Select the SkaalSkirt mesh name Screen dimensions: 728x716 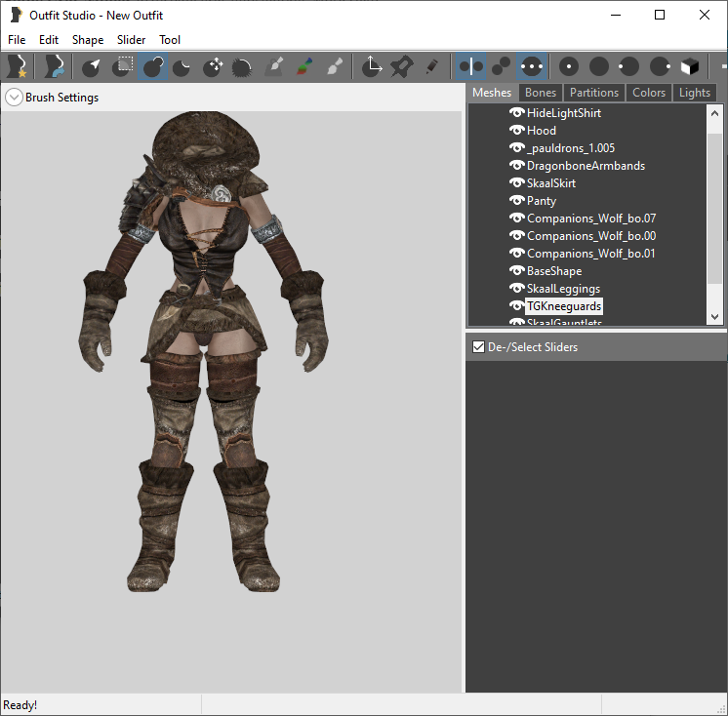click(x=551, y=183)
